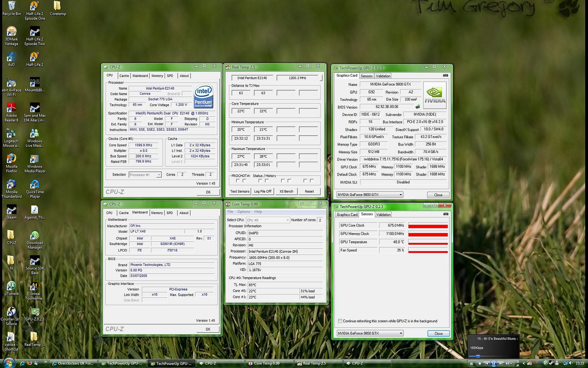588x368 pixels.
Task: Open the Validation tab in GPU-Z Graphics Card window
Action: pos(383,76)
